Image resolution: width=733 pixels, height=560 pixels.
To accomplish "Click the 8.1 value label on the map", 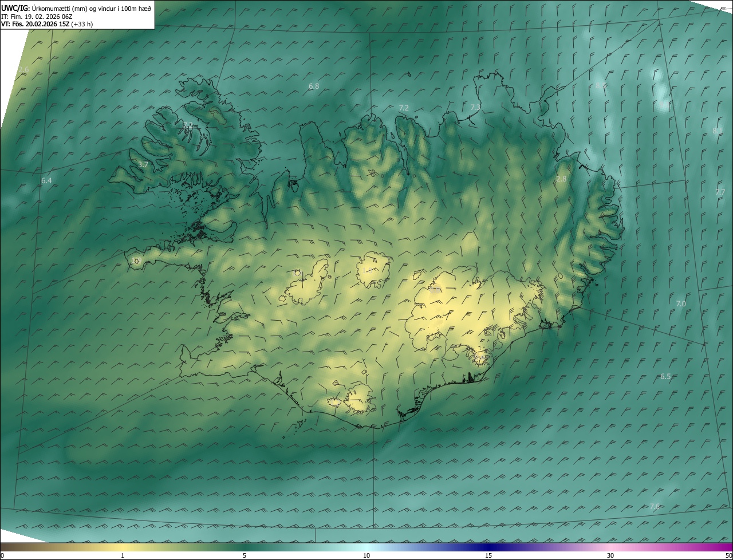I will click(x=717, y=131).
